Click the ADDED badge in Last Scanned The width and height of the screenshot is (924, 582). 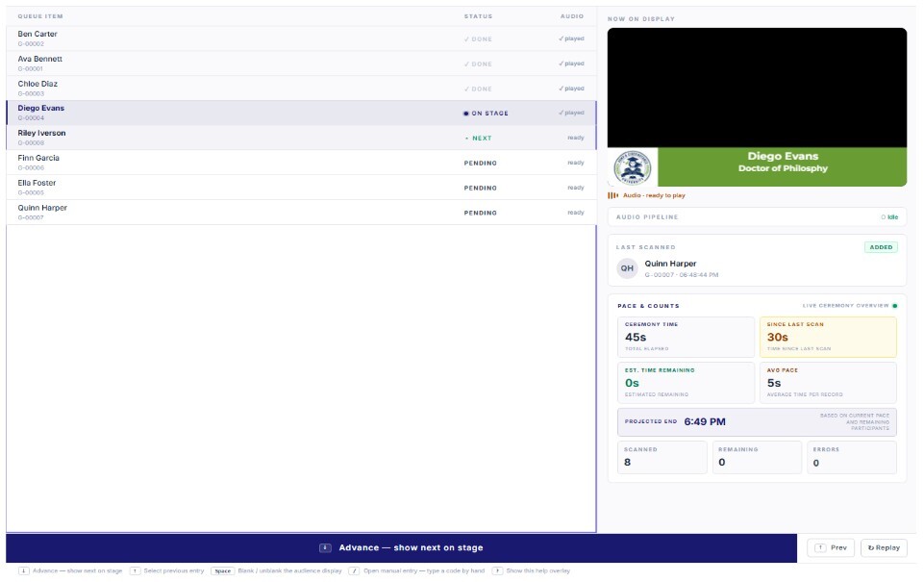coord(881,247)
